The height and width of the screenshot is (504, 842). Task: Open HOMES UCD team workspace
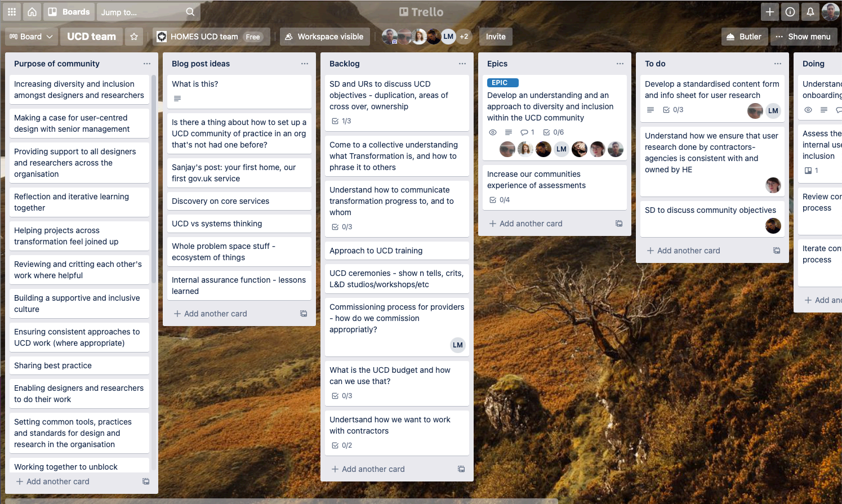coord(211,37)
